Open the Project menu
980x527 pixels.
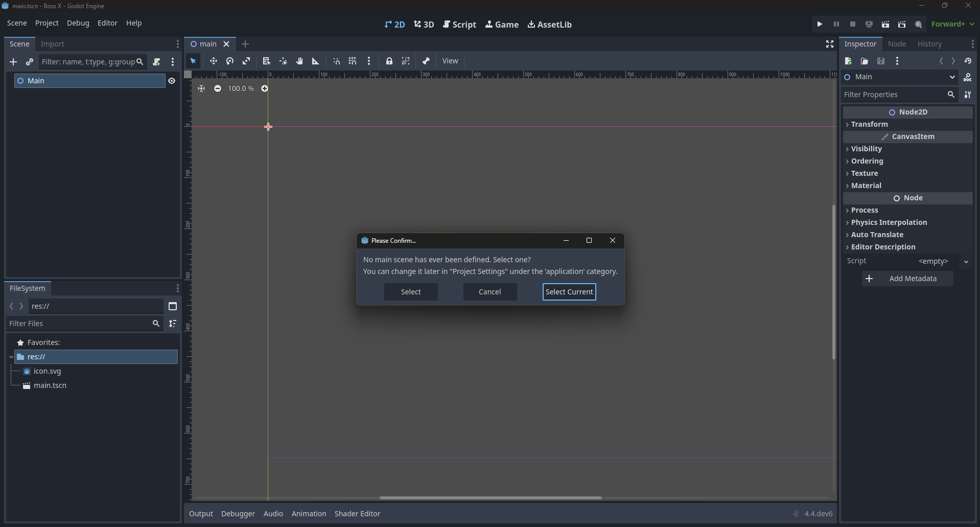click(47, 23)
